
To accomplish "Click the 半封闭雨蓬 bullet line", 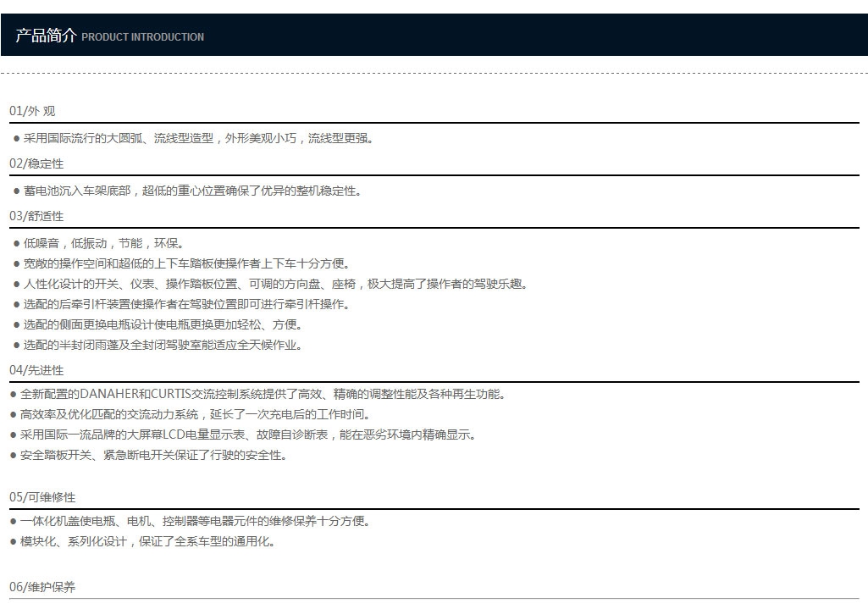I will 158,346.
